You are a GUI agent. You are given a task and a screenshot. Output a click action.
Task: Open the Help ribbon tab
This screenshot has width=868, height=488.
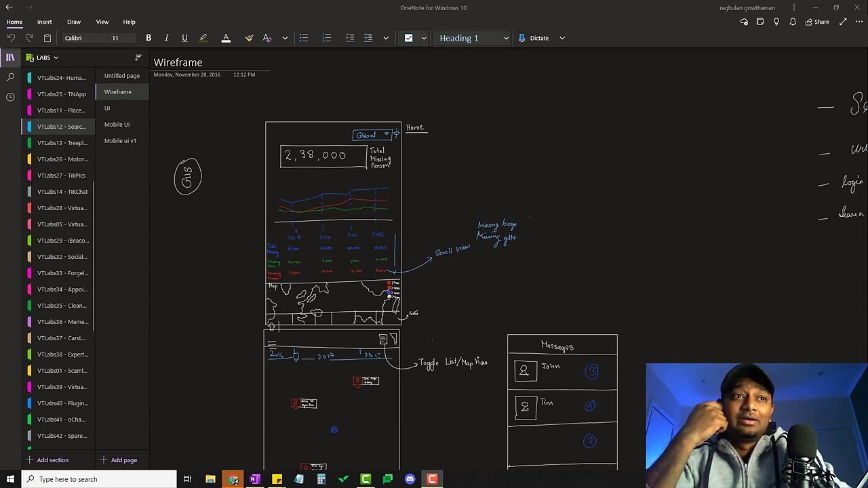pos(129,22)
